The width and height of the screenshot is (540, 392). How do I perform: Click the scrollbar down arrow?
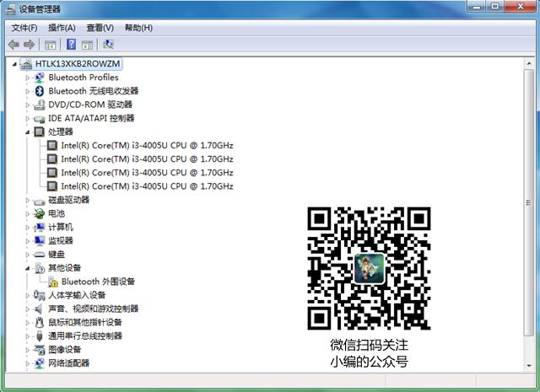[529, 366]
